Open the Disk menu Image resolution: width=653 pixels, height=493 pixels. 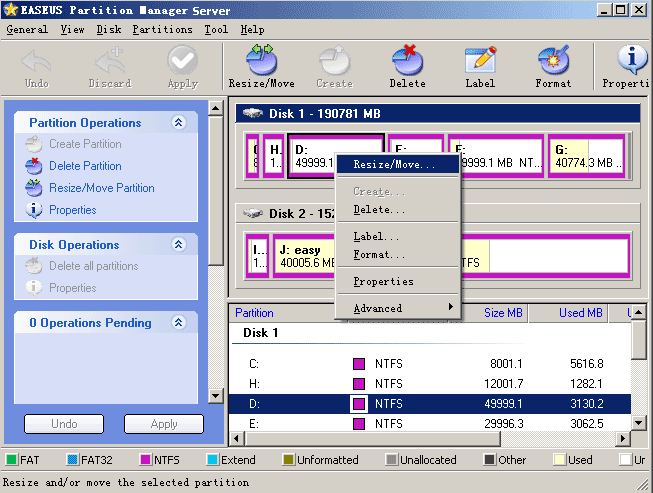(x=109, y=30)
